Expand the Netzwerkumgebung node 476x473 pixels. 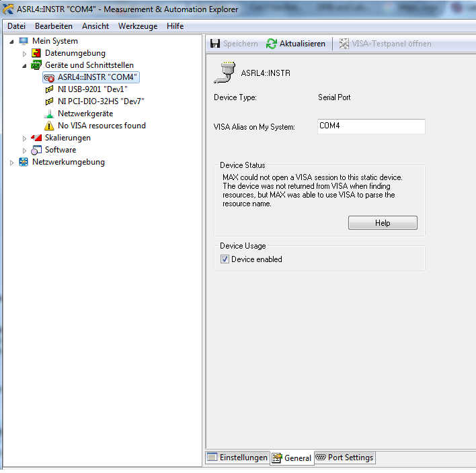pos(11,163)
